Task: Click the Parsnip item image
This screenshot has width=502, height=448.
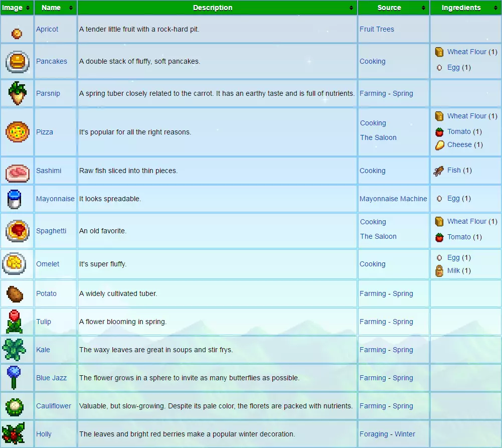Action: click(17, 93)
